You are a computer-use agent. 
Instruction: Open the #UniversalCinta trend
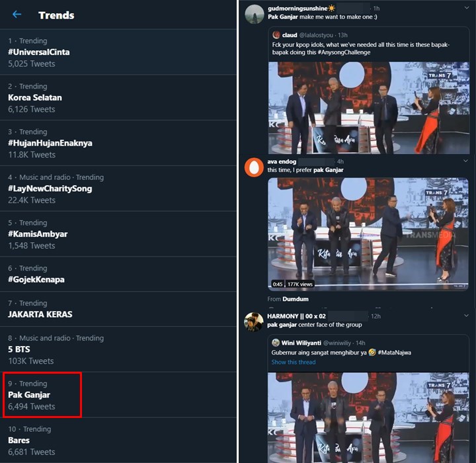pyautogui.click(x=118, y=52)
